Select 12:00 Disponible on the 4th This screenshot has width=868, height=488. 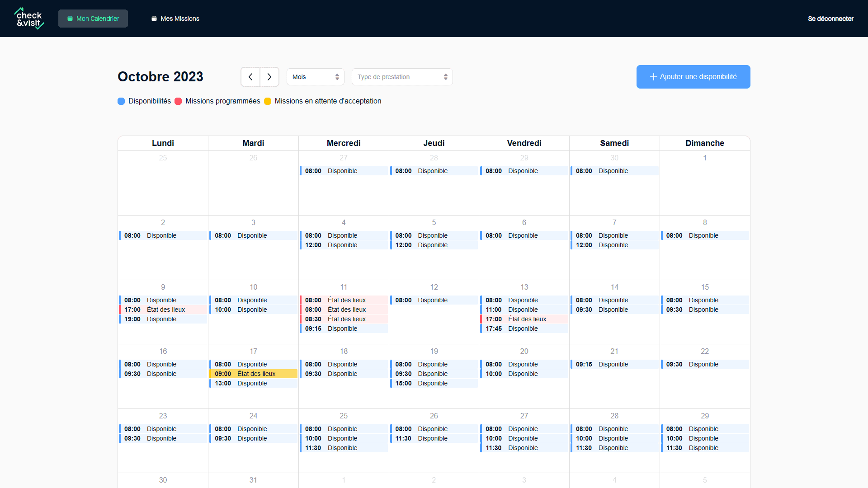[344, 245]
